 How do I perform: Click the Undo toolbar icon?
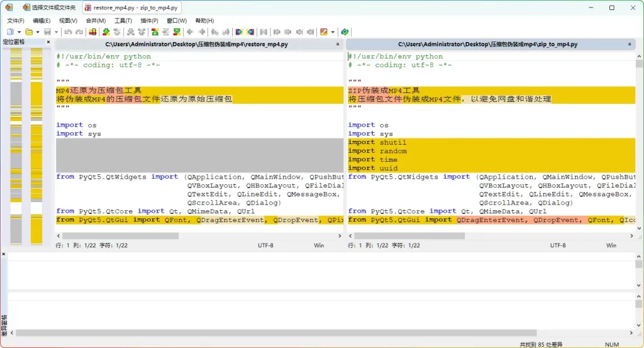point(68,32)
